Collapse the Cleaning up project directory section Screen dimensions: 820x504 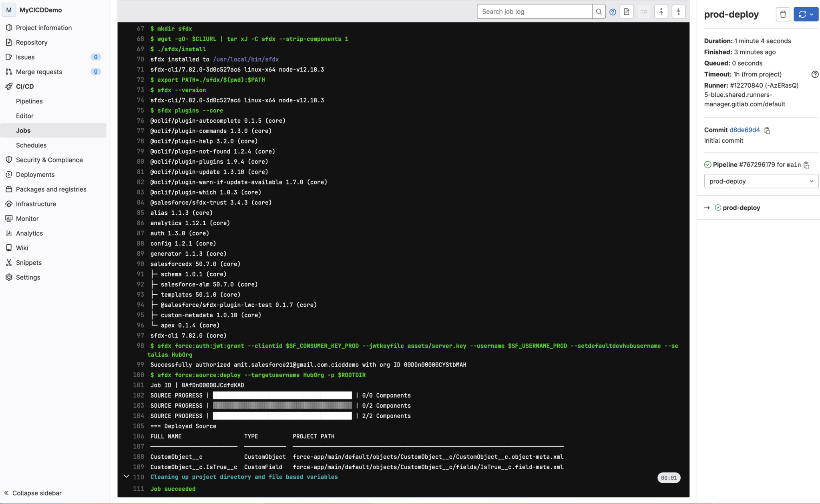126,476
